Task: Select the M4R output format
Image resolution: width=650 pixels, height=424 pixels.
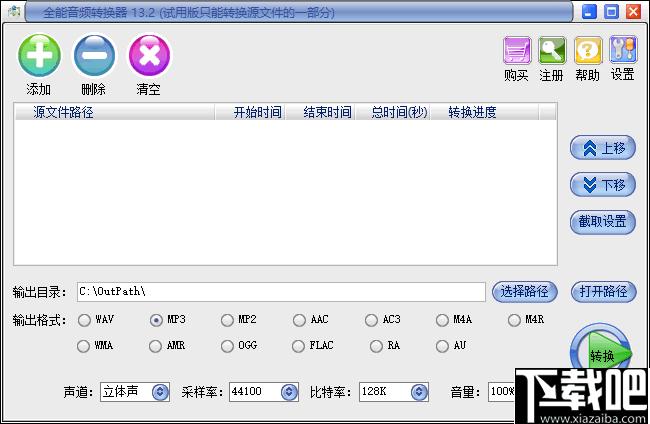Action: tap(514, 320)
